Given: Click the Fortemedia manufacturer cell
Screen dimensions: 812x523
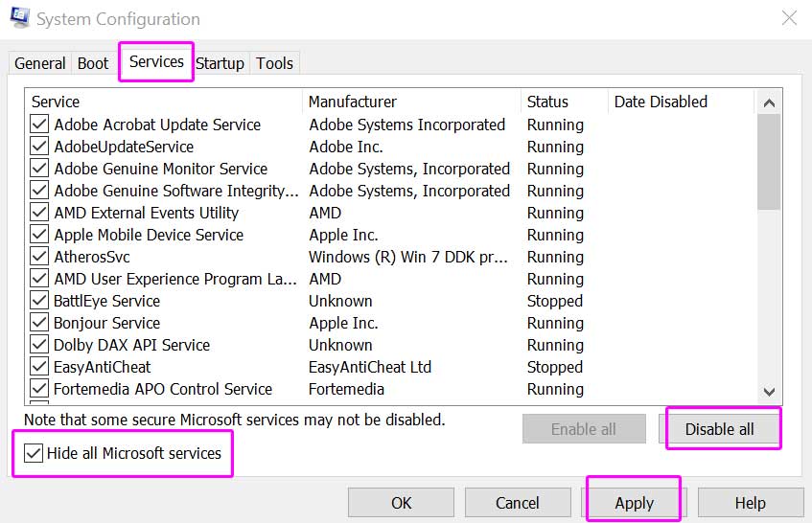Looking at the screenshot, I should (x=346, y=389).
